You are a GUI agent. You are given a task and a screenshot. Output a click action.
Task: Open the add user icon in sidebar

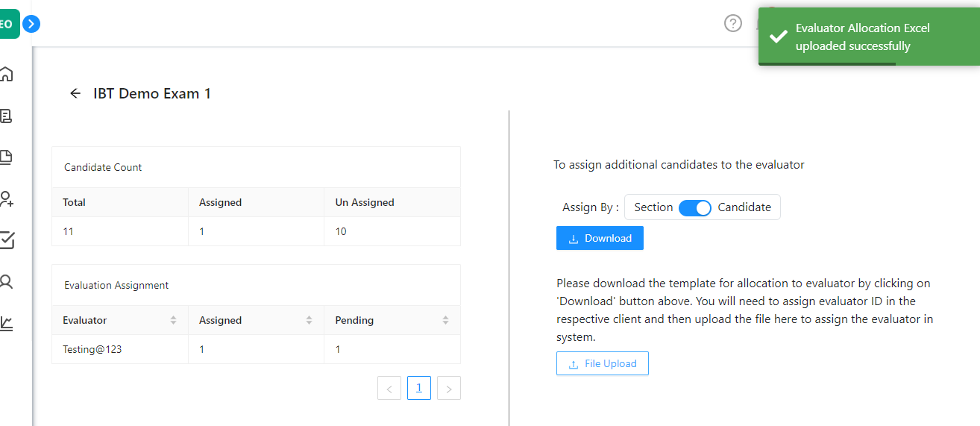7,198
